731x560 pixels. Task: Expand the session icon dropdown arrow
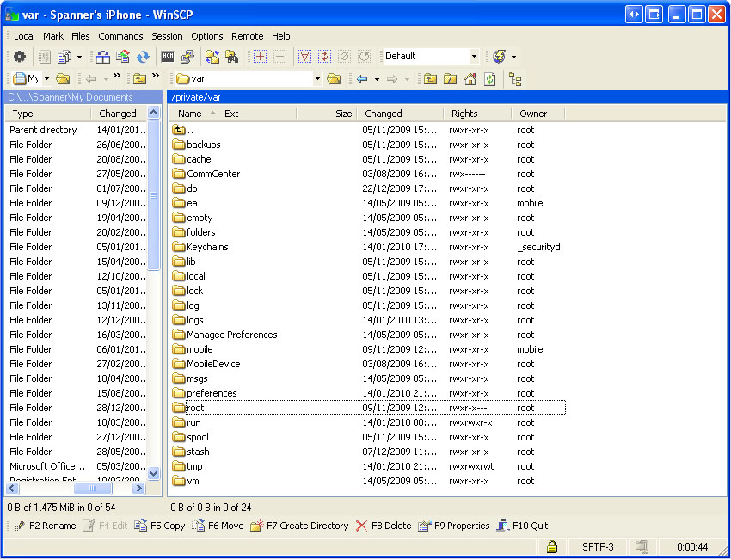coord(513,57)
